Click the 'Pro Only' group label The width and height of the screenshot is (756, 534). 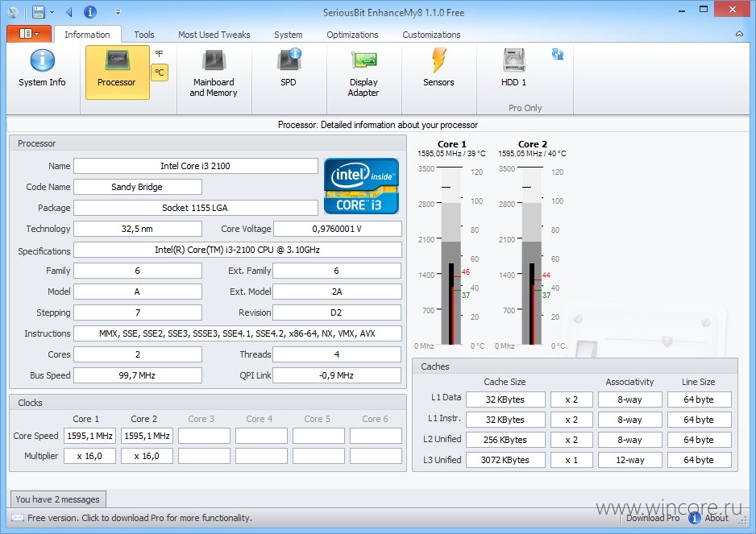(525, 108)
